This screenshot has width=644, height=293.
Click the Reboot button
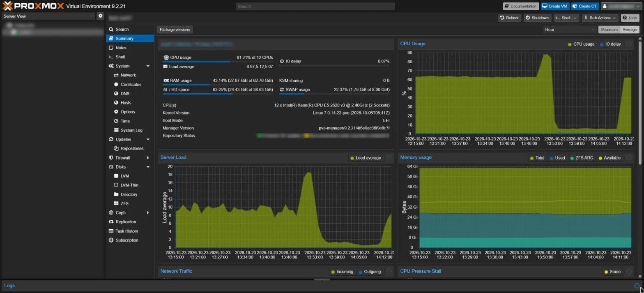[509, 18]
